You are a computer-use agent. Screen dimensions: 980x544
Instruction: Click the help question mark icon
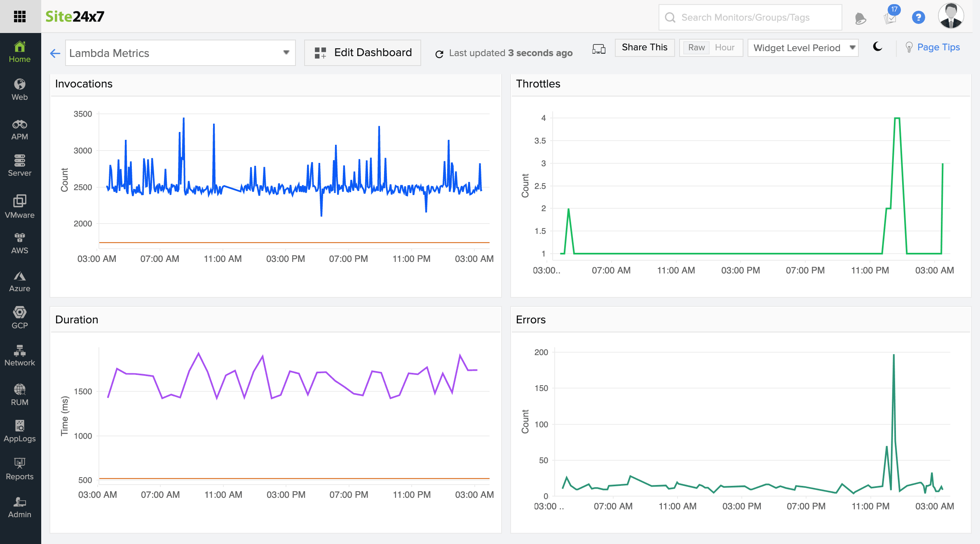tap(918, 17)
